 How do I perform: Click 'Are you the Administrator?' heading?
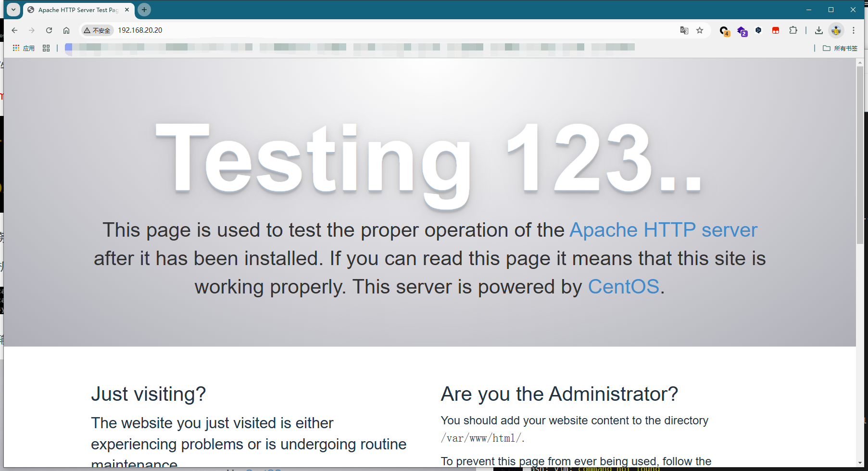coord(559,394)
